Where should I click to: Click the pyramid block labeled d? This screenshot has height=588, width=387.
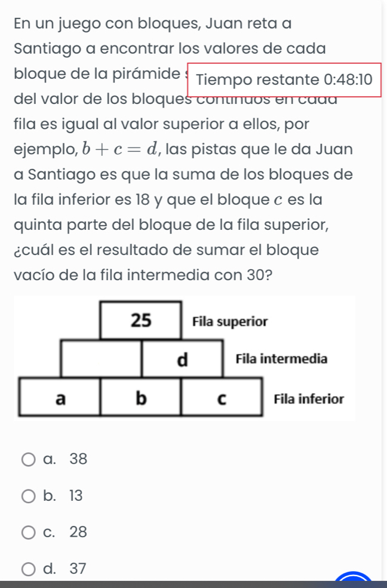pyautogui.click(x=182, y=359)
